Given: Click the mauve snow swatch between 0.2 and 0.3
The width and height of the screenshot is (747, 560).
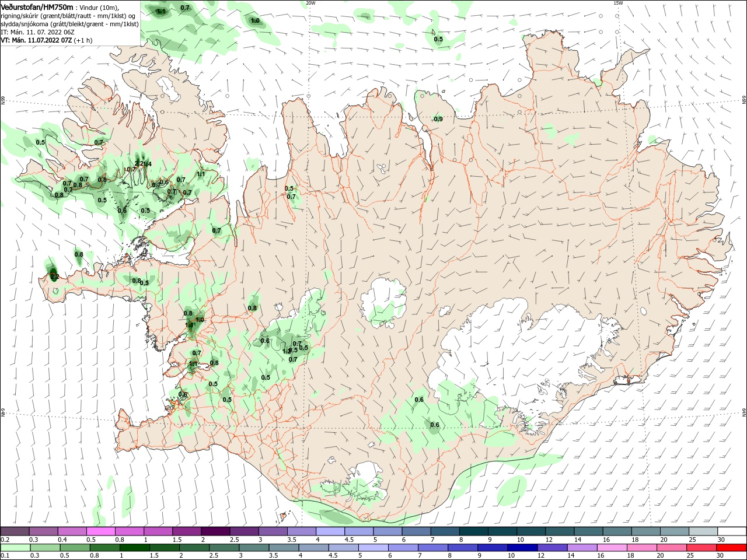Looking at the screenshot, I should (15, 531).
